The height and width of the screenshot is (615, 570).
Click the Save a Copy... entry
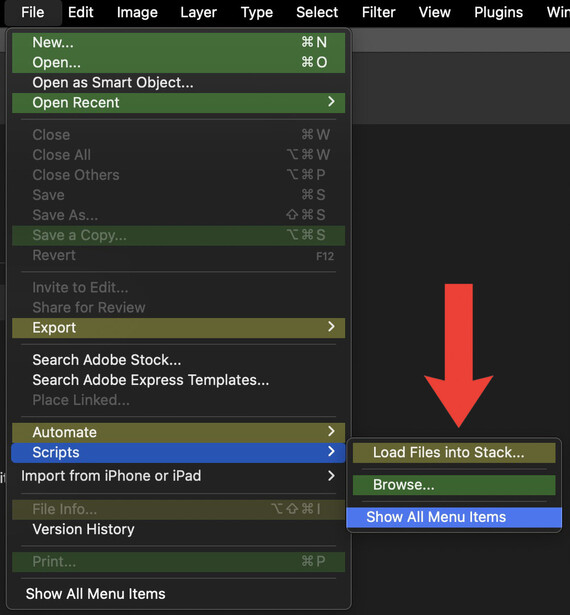point(178,235)
